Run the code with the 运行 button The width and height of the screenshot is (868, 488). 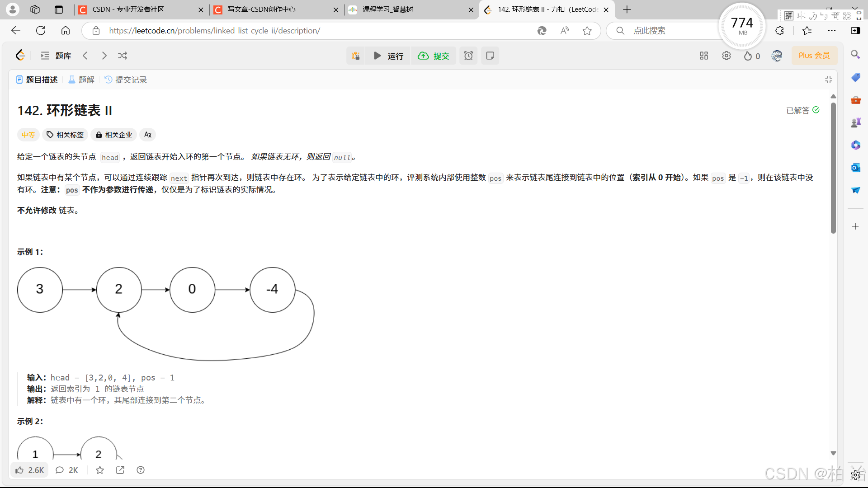[388, 56]
